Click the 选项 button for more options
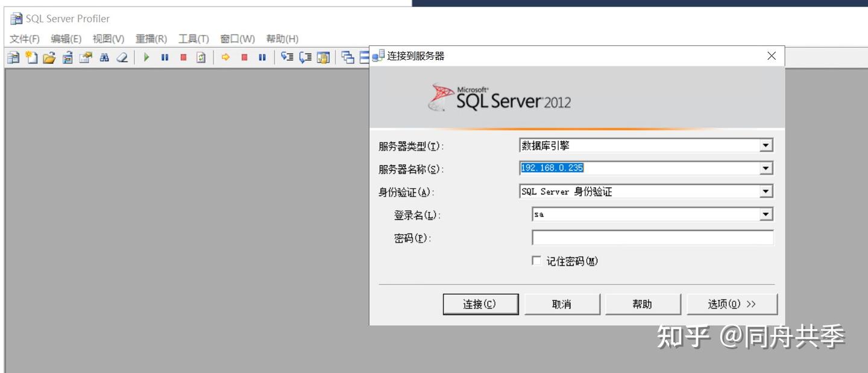Image resolution: width=868 pixels, height=373 pixels. pos(731,304)
